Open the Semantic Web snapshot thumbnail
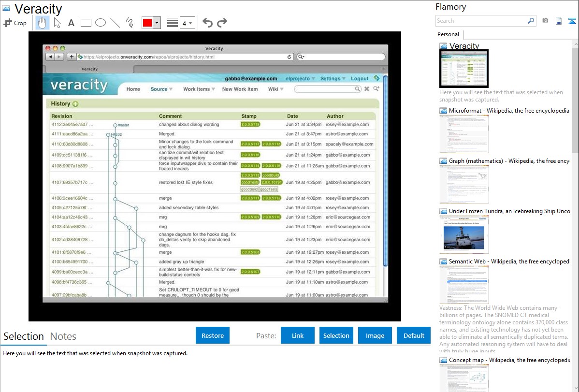The image size is (579, 392). 464,285
